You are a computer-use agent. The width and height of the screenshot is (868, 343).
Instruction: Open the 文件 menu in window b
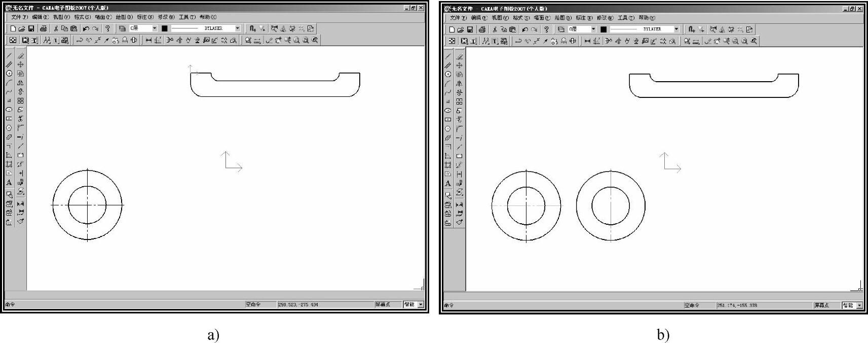459,18
